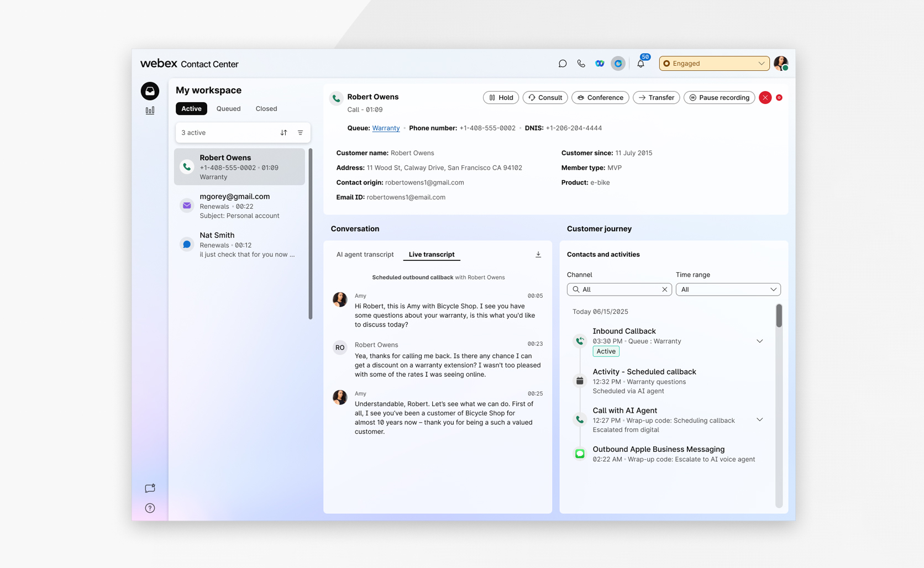Click the help question mark icon
The width and height of the screenshot is (924, 568).
pos(150,508)
